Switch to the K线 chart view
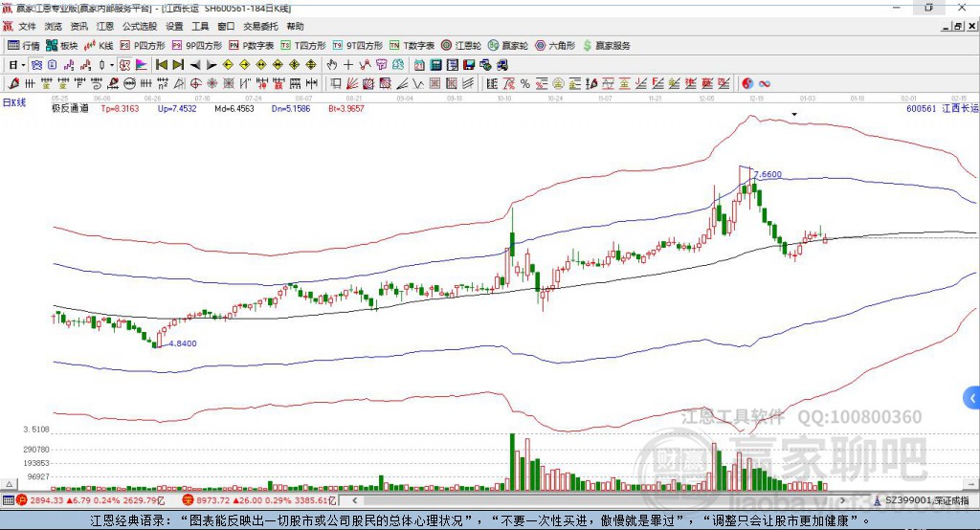The height and width of the screenshot is (530, 980). point(99,46)
